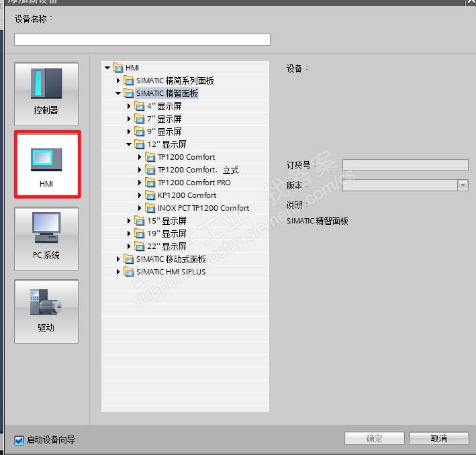Screen dimensions: 476x455
Task: Expand SIMATIC HMI SIPLUS node
Action: 118,272
